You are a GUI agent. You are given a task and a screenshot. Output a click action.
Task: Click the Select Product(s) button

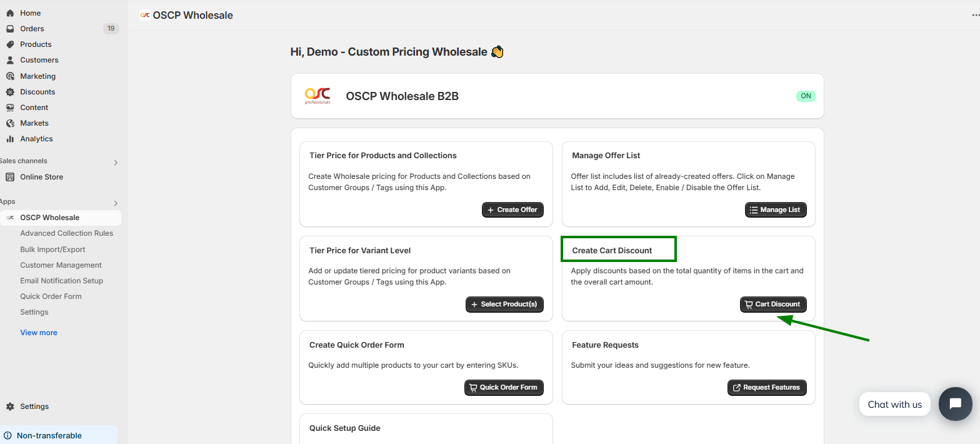pos(504,305)
